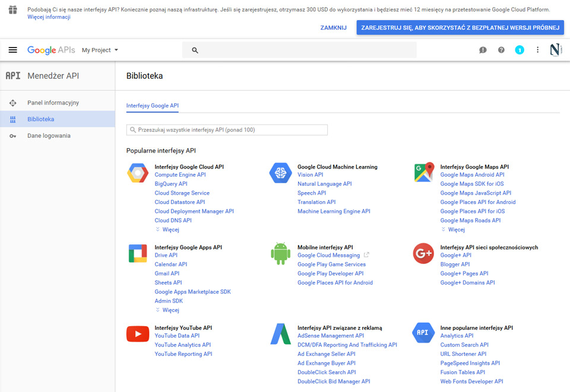Open Google Play Developer API link
This screenshot has height=392, width=570.
(x=331, y=273)
